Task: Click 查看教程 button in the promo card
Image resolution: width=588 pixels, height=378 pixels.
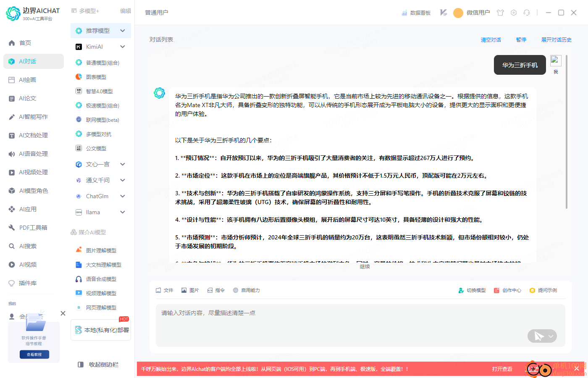Action: click(34, 354)
